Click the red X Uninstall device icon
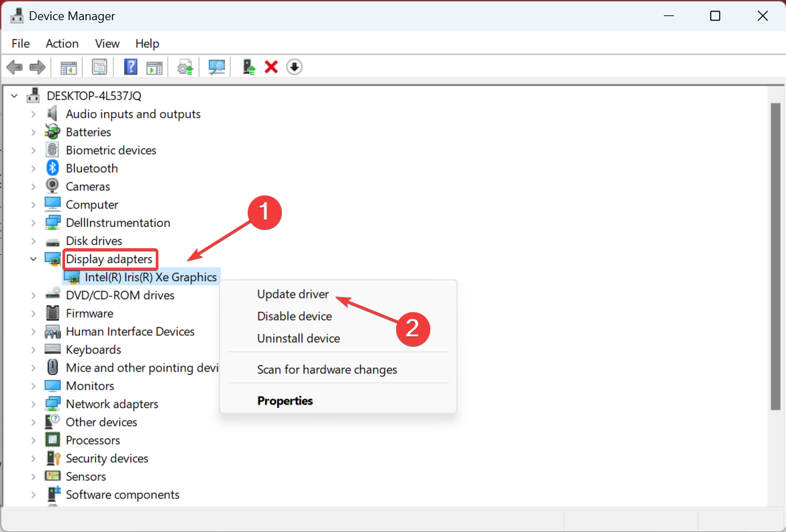Screen dimensions: 786x532 271,67
